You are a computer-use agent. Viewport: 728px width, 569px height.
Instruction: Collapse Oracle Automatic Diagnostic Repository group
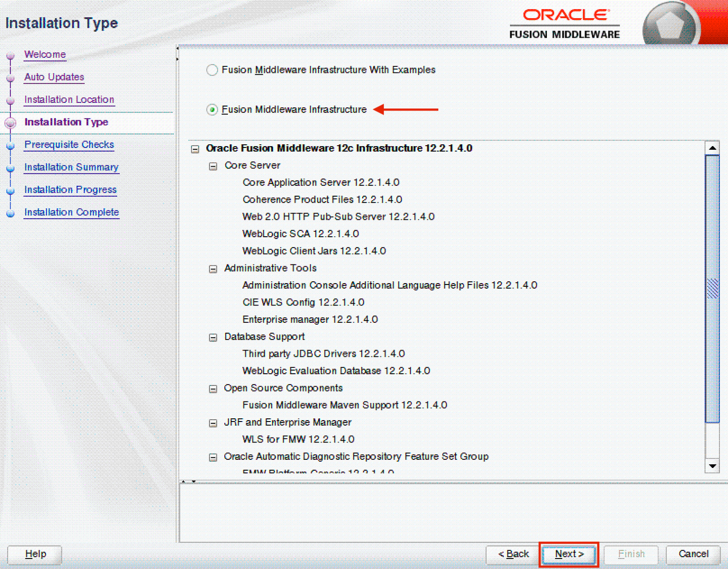(213, 457)
